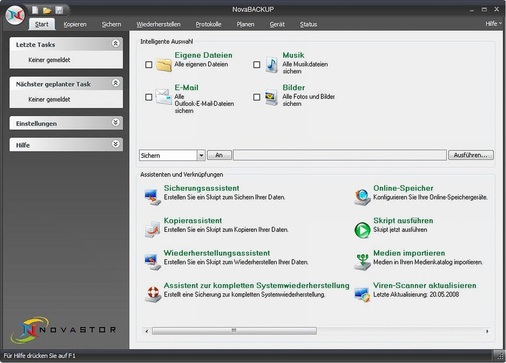Screen dimensions: 506x363
Task: Click the green play Skript ausführen icon
Action: click(x=362, y=230)
